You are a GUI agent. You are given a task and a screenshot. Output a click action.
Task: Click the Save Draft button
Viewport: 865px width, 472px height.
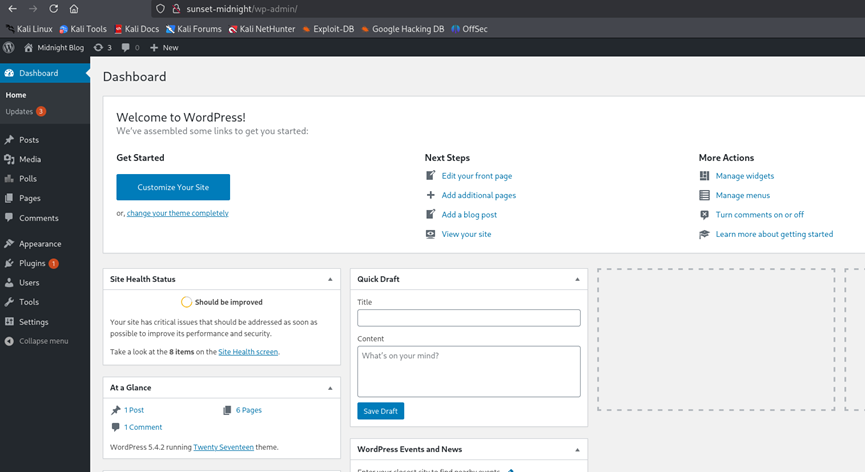381,411
